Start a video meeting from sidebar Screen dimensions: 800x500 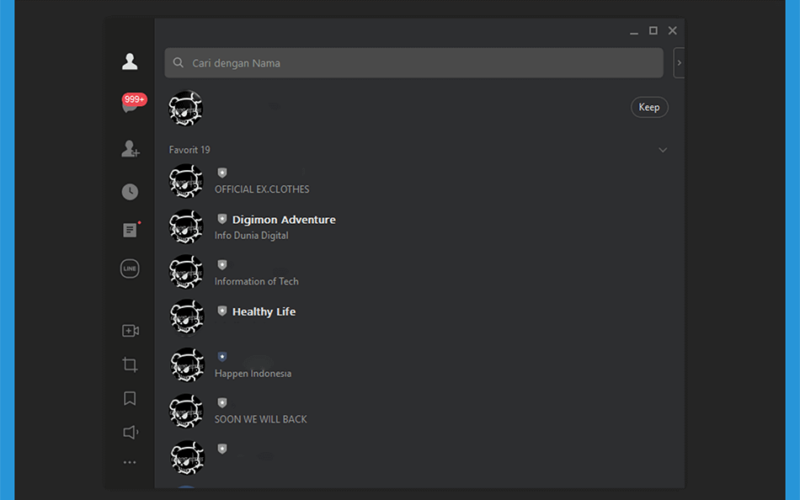pos(130,331)
